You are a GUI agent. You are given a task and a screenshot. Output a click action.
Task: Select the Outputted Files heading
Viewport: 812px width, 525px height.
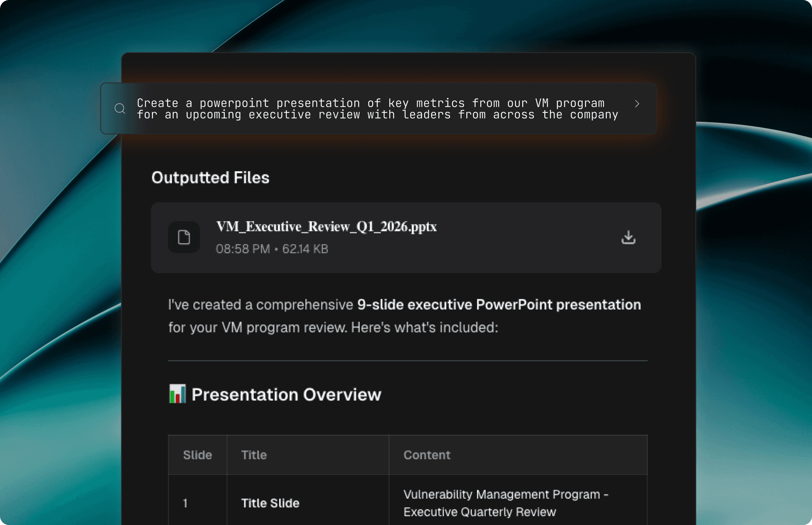pyautogui.click(x=210, y=178)
